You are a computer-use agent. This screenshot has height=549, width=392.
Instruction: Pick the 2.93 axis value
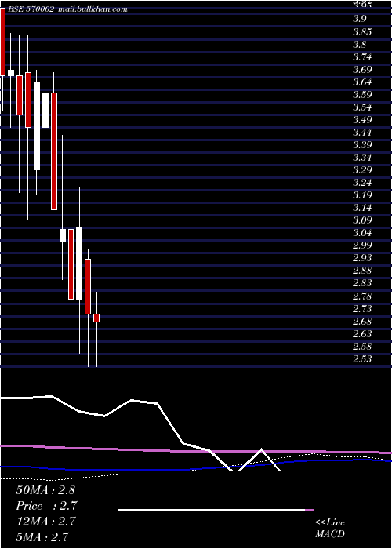[x=362, y=258]
